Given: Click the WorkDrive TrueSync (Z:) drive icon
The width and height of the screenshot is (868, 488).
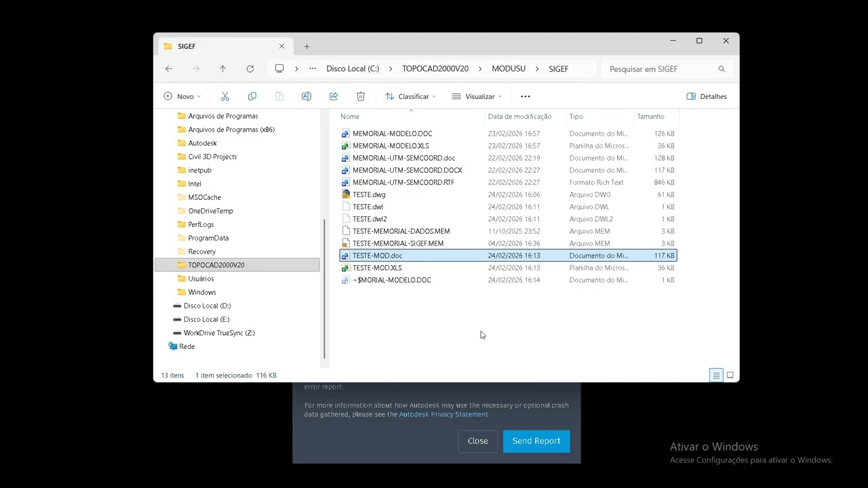Looking at the screenshot, I should click(177, 333).
